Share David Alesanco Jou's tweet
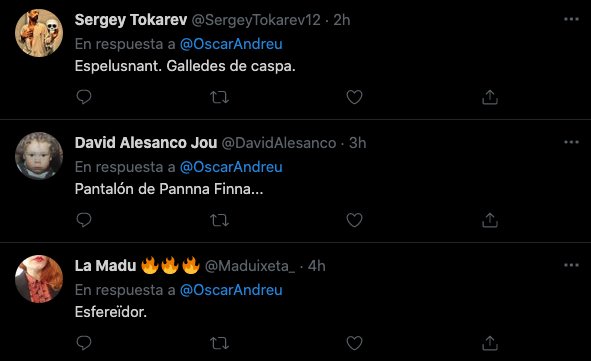Viewport: 591px width, 361px height. tap(490, 220)
